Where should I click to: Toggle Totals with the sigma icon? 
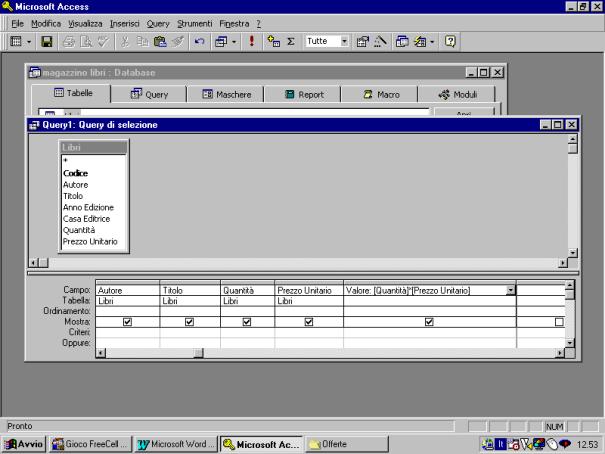tap(289, 43)
